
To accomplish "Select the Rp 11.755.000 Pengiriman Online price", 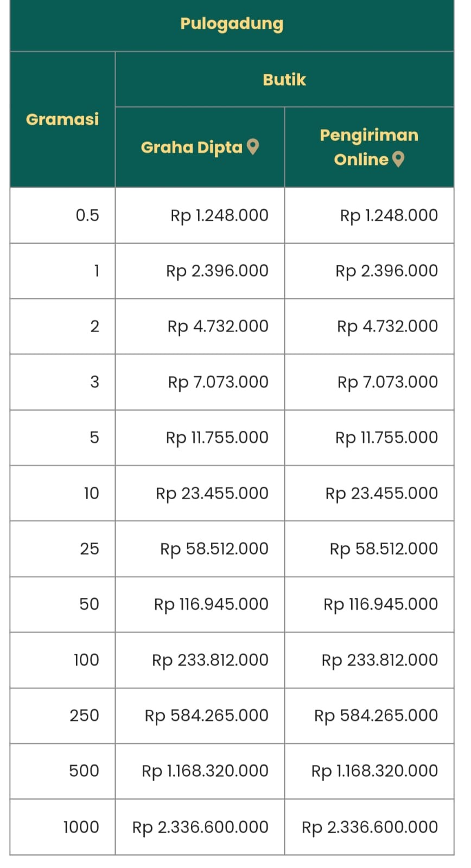I will (x=386, y=437).
